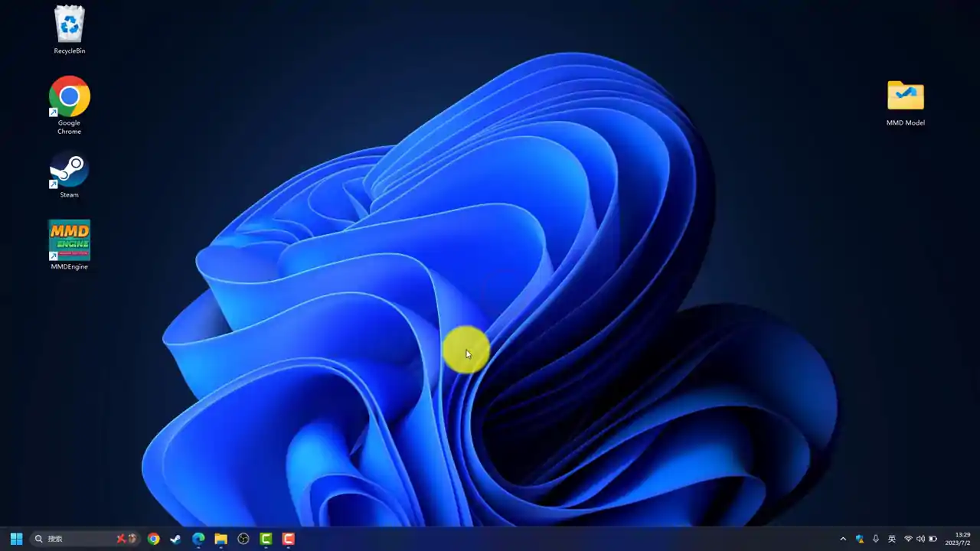Viewport: 980px width, 551px height.
Task: Open Chrome from the taskbar
Action: 154,539
